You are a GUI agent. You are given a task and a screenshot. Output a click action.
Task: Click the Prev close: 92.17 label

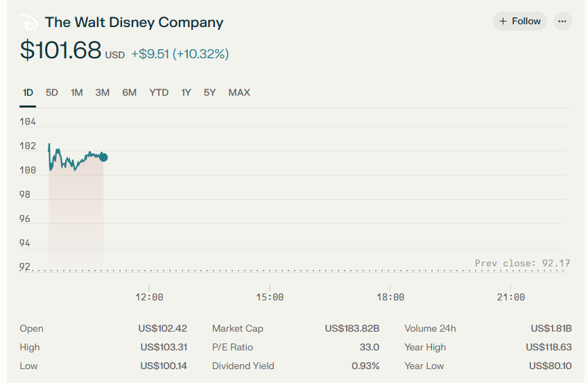pos(522,264)
